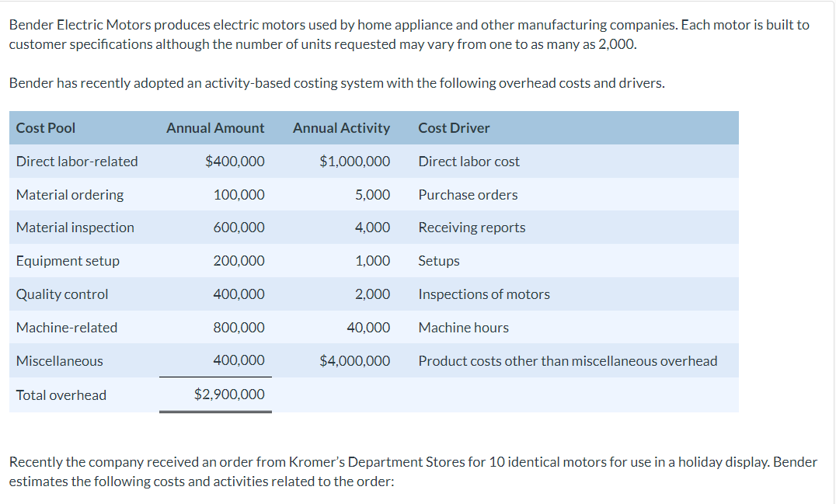Click the 40,000 machine hours activity value
The height and width of the screenshot is (504, 836).
(368, 328)
